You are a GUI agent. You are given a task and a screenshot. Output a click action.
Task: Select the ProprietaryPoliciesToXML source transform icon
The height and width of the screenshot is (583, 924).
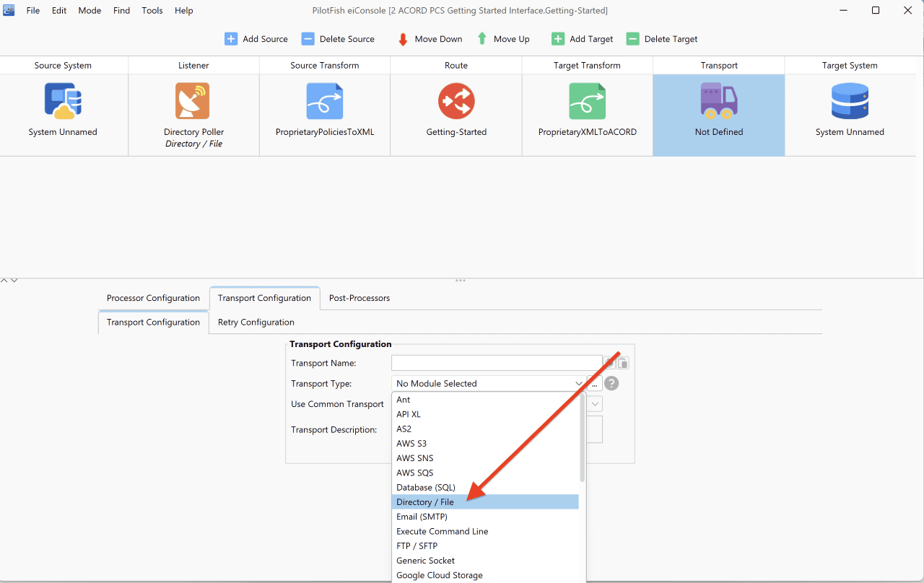pos(324,101)
